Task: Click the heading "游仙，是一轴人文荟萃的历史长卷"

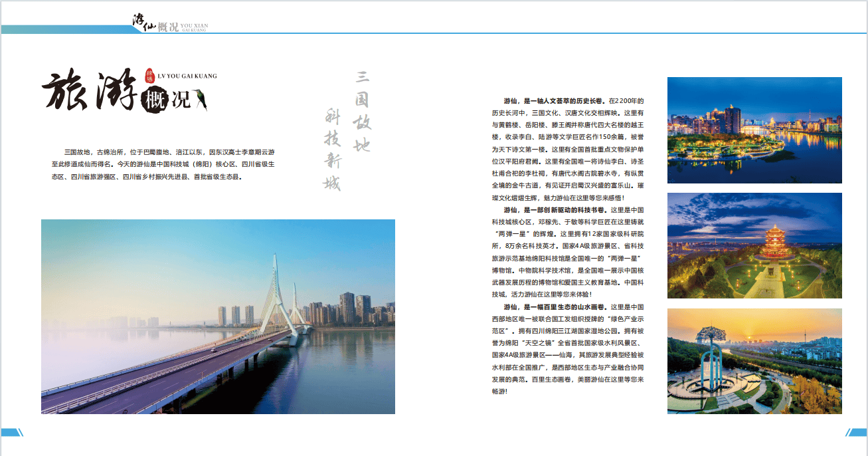Action: (x=553, y=101)
